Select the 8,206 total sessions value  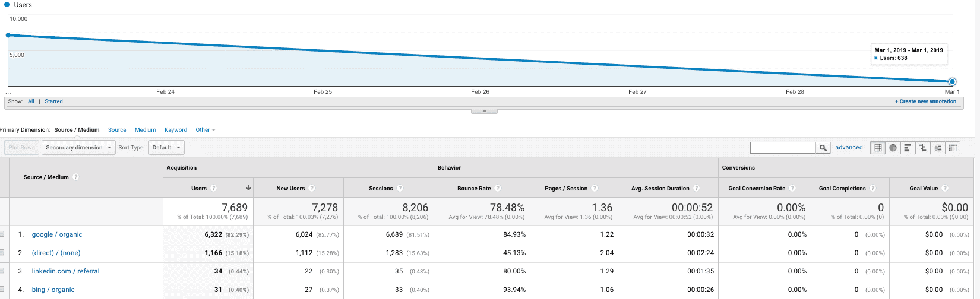point(415,208)
